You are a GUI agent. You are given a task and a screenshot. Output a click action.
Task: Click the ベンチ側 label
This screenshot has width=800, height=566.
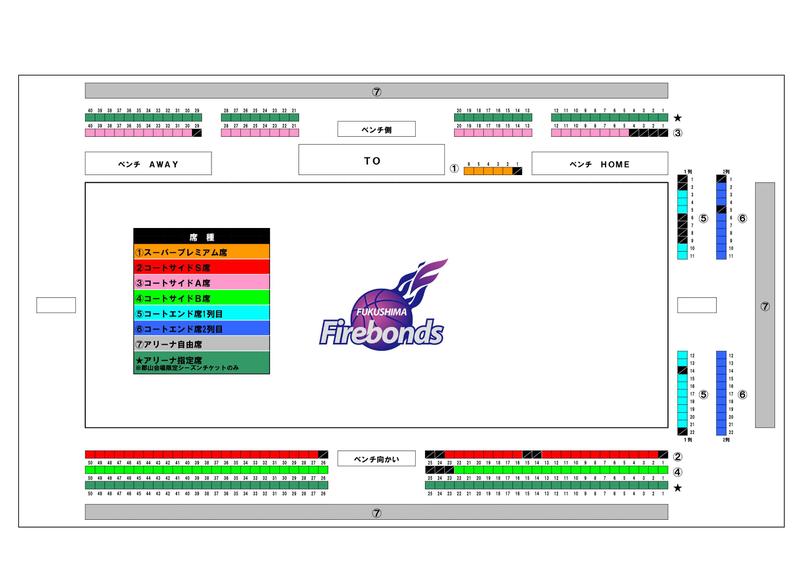click(377, 129)
